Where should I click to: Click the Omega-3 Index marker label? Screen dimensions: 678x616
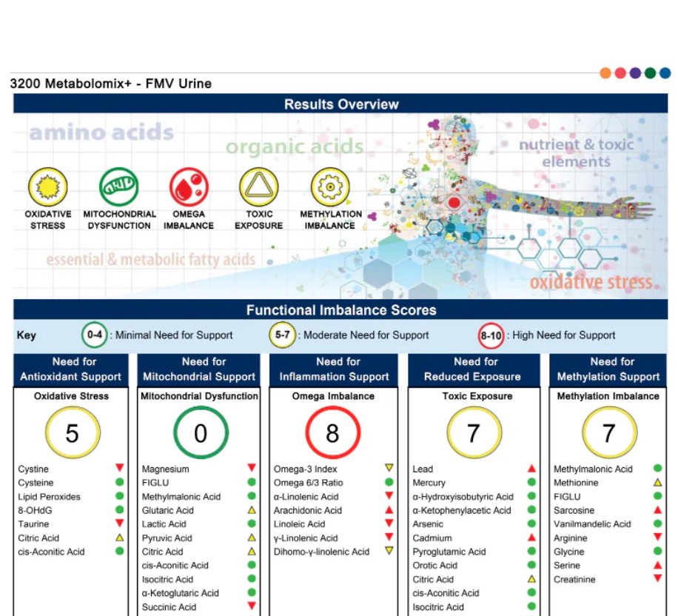pos(306,469)
